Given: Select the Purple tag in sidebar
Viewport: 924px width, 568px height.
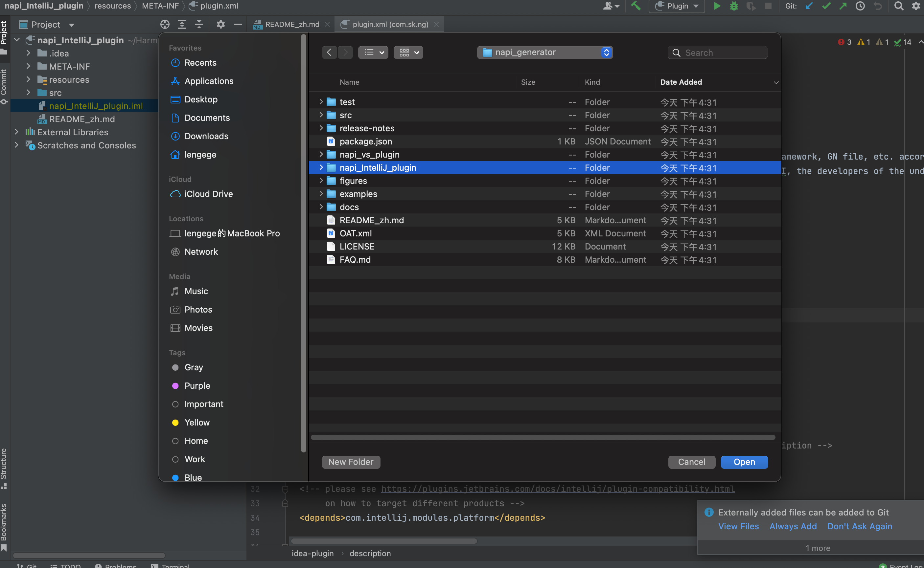Looking at the screenshot, I should pyautogui.click(x=197, y=386).
